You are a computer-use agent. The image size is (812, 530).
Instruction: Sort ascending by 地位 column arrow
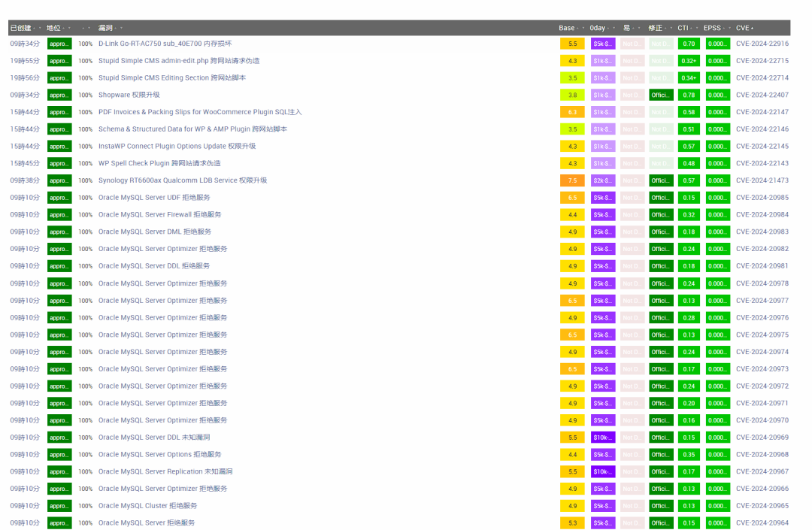pyautogui.click(x=64, y=28)
